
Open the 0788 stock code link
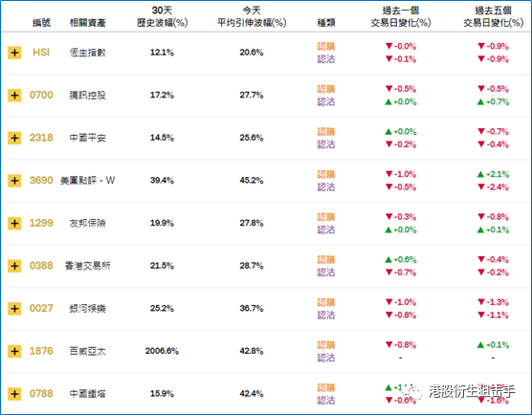coord(41,394)
